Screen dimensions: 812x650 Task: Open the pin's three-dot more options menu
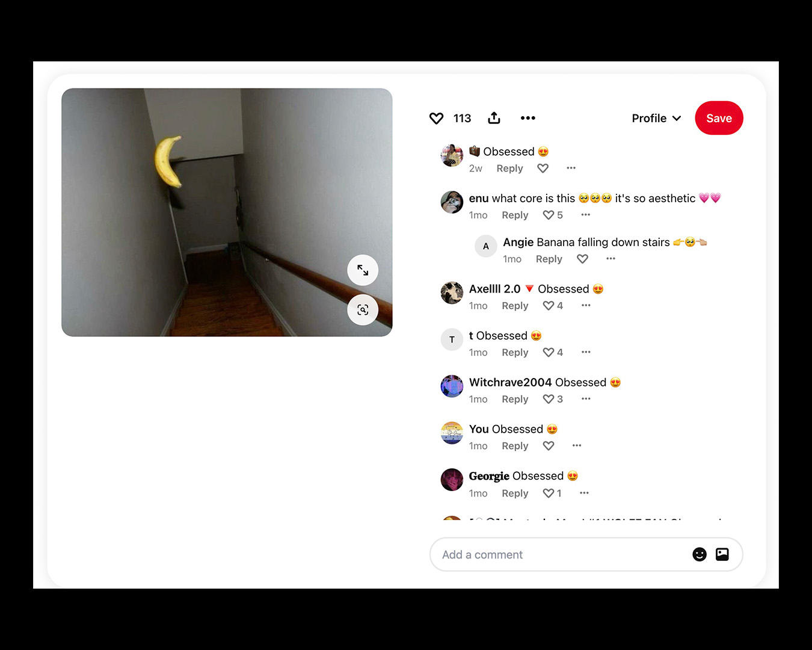pos(528,118)
